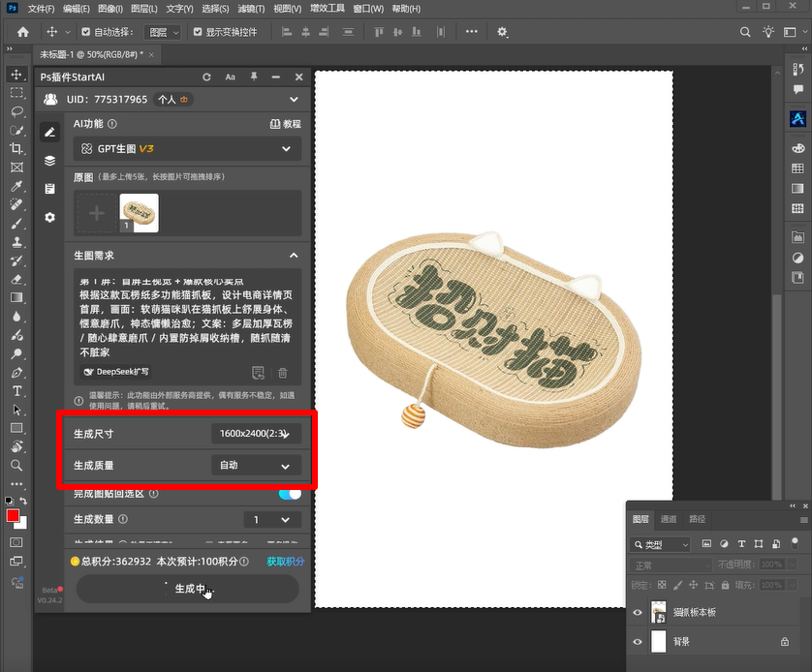Open the 生成数量 count dropdown
The width and height of the screenshot is (812, 672).
272,519
